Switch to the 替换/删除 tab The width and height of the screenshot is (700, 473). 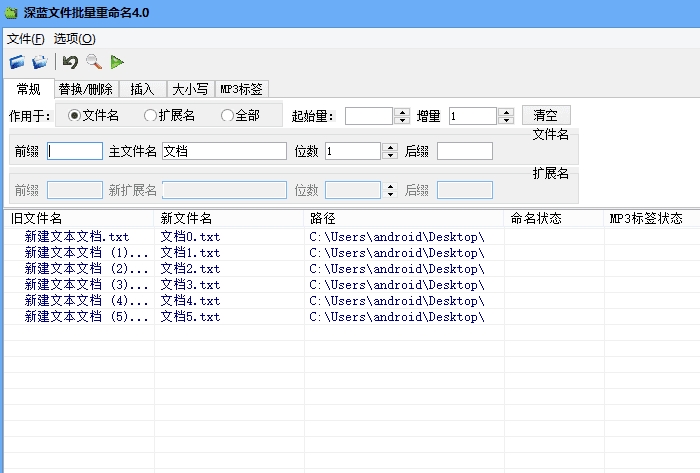(86, 89)
